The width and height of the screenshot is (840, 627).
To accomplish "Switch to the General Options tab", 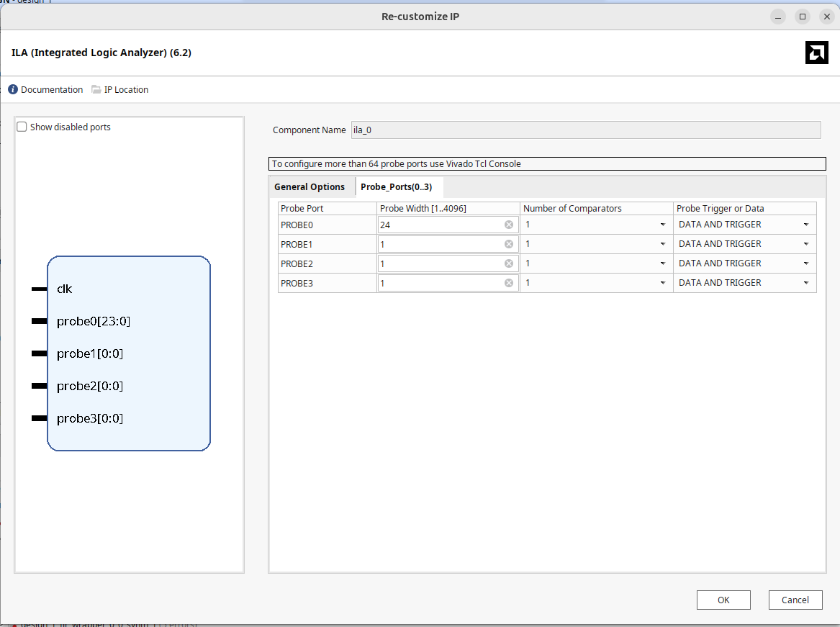I will click(310, 187).
